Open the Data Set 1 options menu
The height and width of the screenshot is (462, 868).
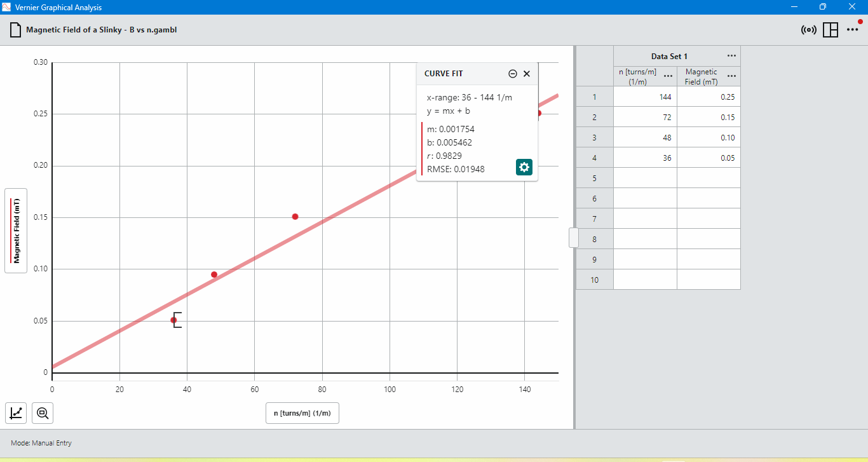point(731,56)
